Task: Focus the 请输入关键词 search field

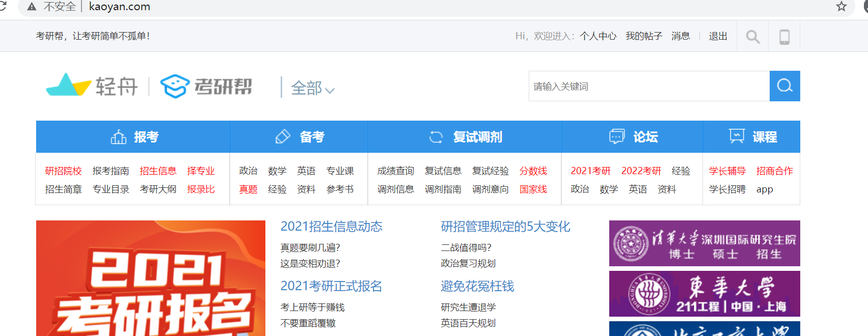Action: pyautogui.click(x=649, y=86)
